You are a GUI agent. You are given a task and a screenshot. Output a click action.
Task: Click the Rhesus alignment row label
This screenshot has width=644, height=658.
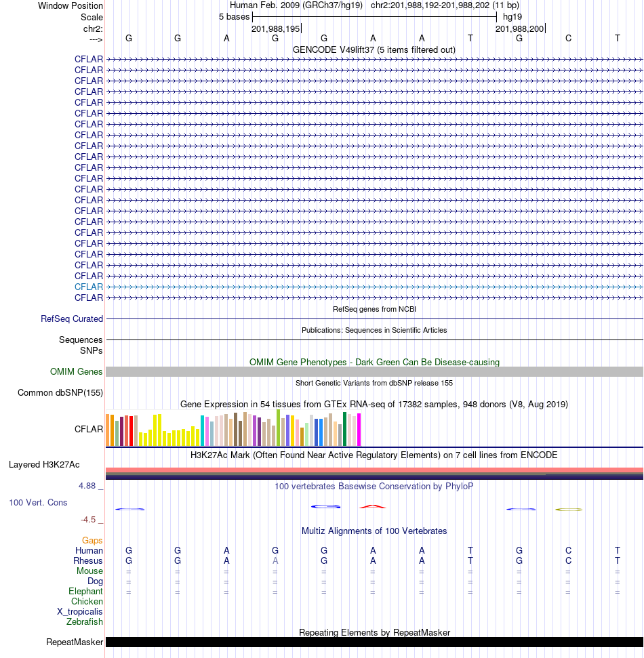87,560
